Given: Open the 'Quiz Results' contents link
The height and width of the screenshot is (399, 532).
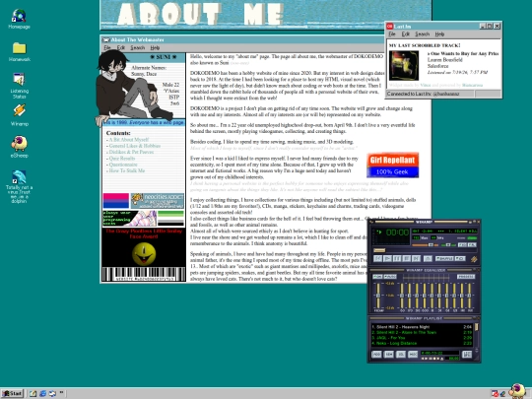Looking at the screenshot, I should pos(122,158).
